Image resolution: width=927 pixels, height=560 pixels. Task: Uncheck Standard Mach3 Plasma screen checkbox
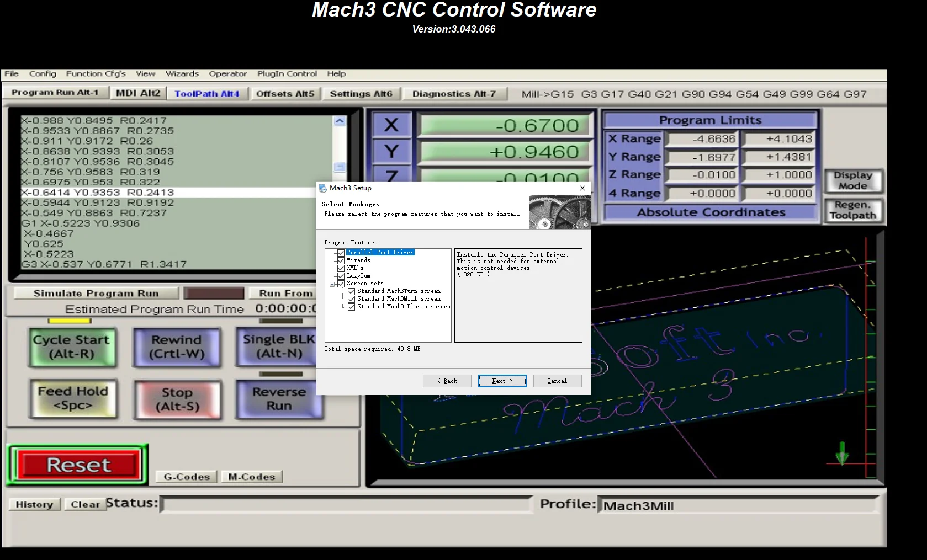click(352, 307)
